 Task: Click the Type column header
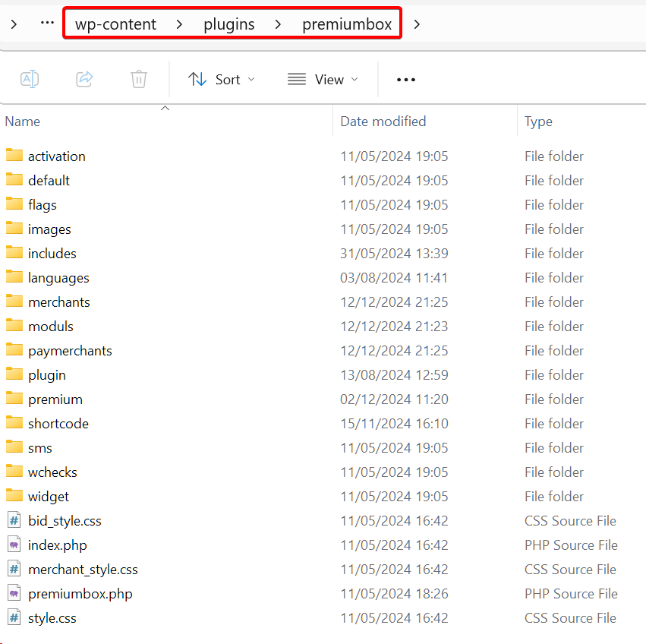pos(538,122)
